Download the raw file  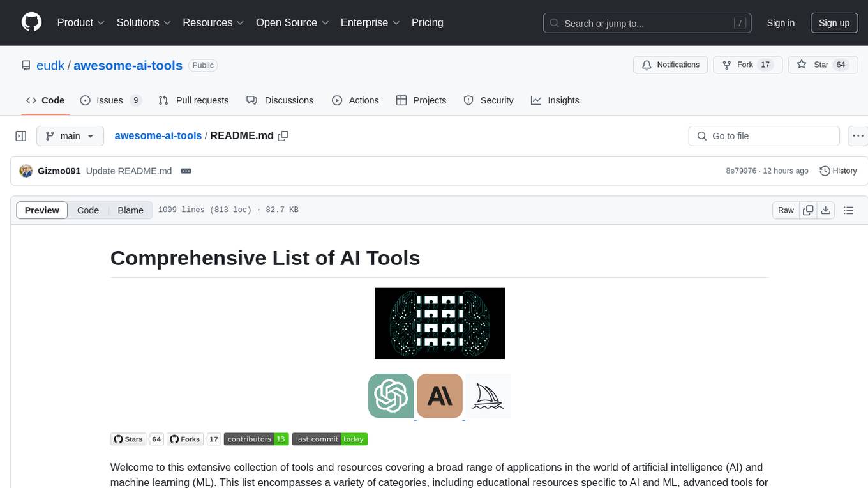tap(826, 210)
